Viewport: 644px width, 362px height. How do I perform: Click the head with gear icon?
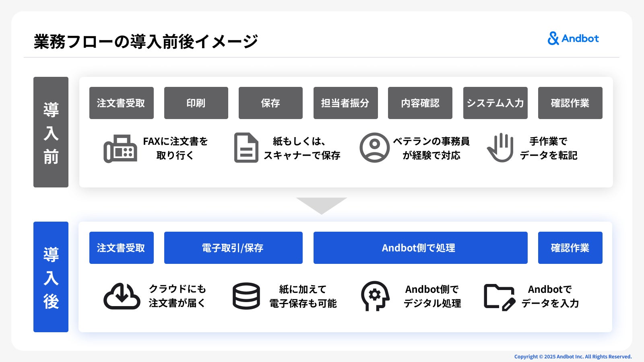(375, 296)
